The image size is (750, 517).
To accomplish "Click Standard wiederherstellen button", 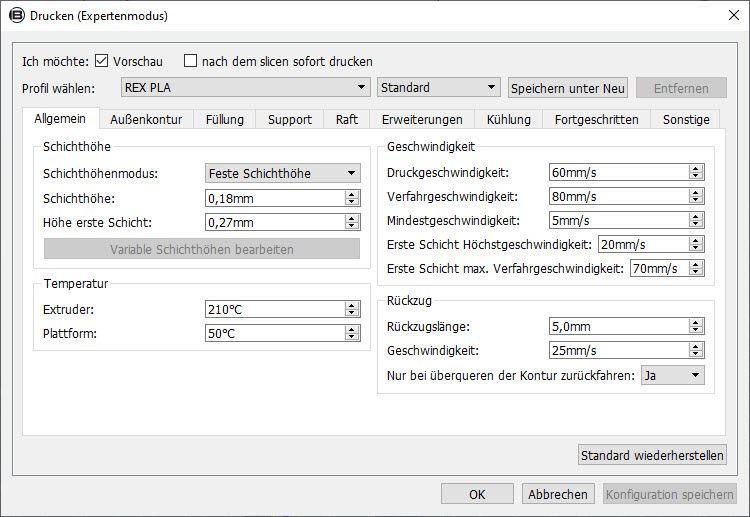I will 652,455.
